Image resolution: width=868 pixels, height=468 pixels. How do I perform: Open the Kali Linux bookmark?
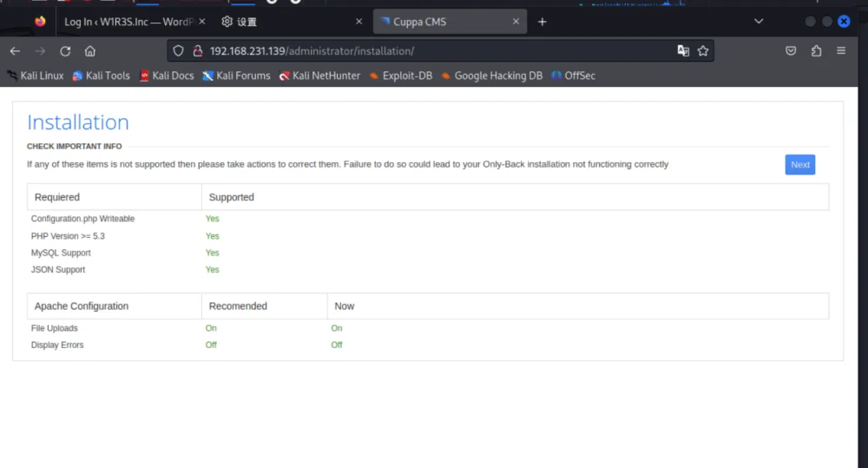(x=36, y=76)
